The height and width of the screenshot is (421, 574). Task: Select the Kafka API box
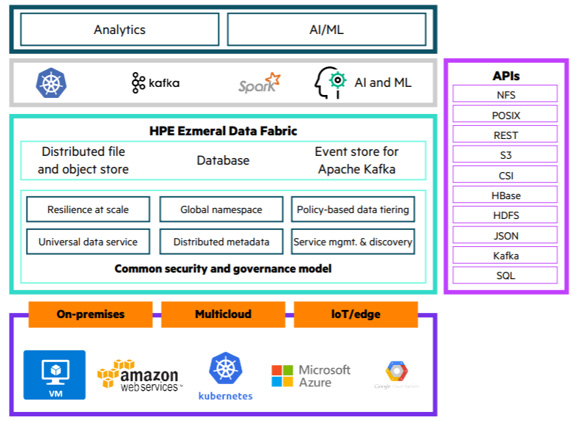(x=505, y=255)
